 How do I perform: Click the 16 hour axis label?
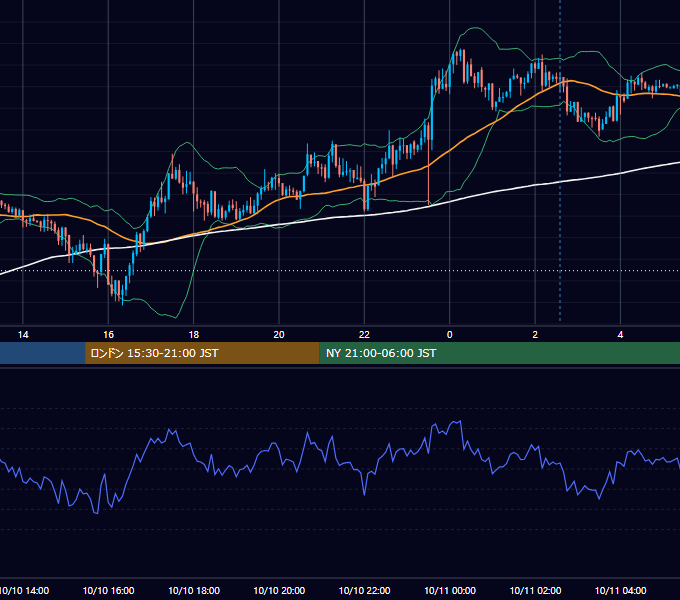(108, 335)
